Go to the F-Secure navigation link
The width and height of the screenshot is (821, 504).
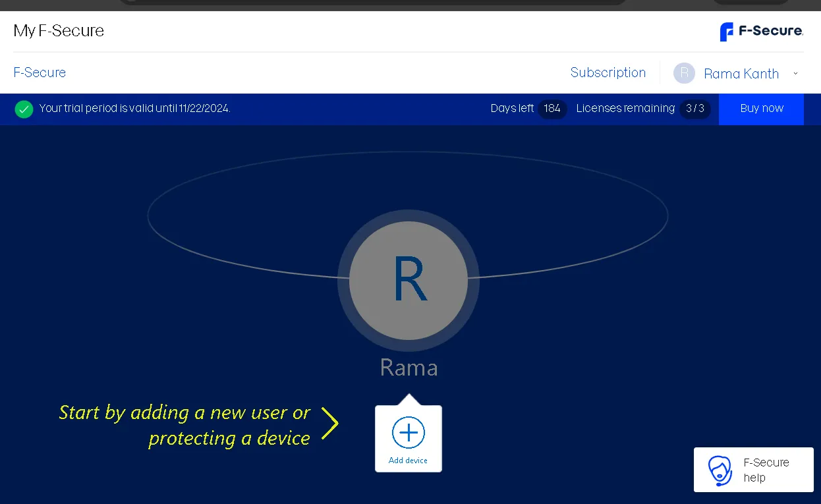(40, 72)
